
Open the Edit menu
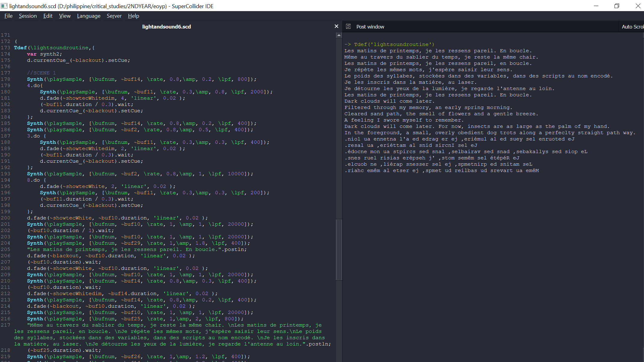pyautogui.click(x=48, y=16)
